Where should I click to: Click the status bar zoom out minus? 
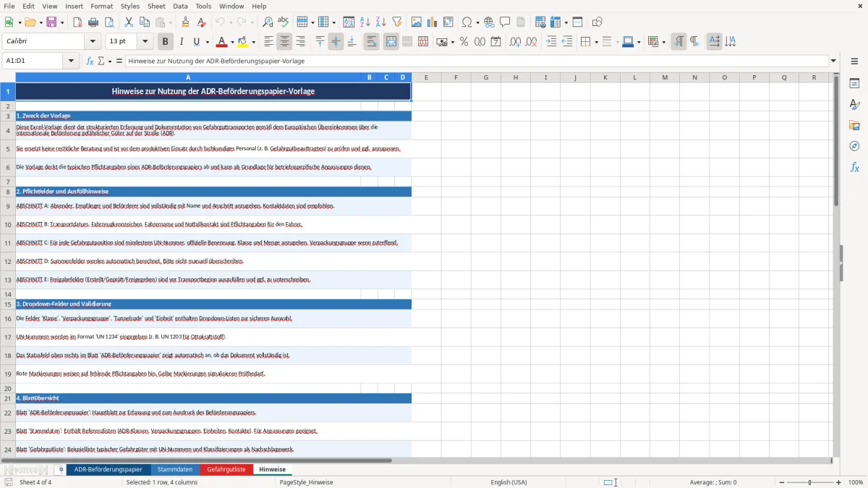click(781, 482)
